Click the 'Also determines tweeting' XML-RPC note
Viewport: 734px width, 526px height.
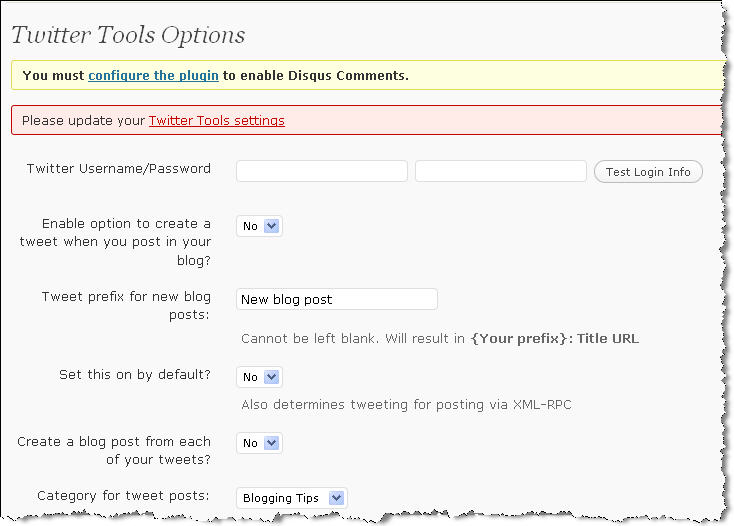(406, 404)
